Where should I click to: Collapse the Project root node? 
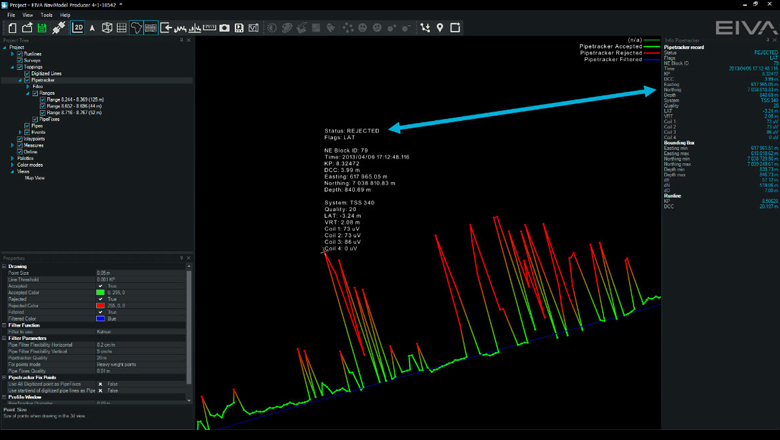5,47
